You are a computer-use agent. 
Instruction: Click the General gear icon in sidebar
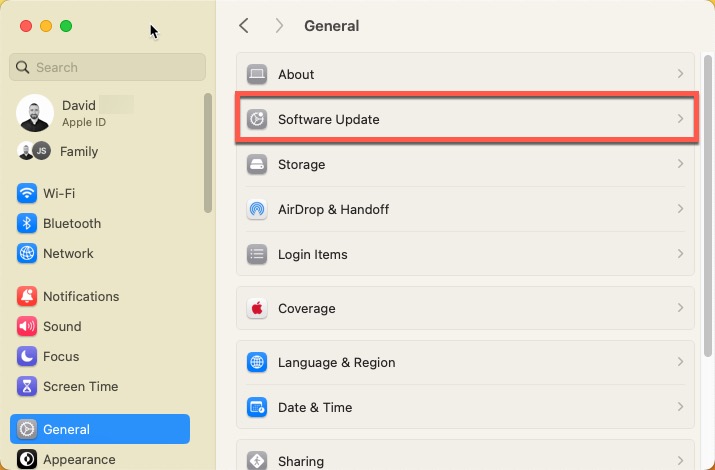[27, 429]
